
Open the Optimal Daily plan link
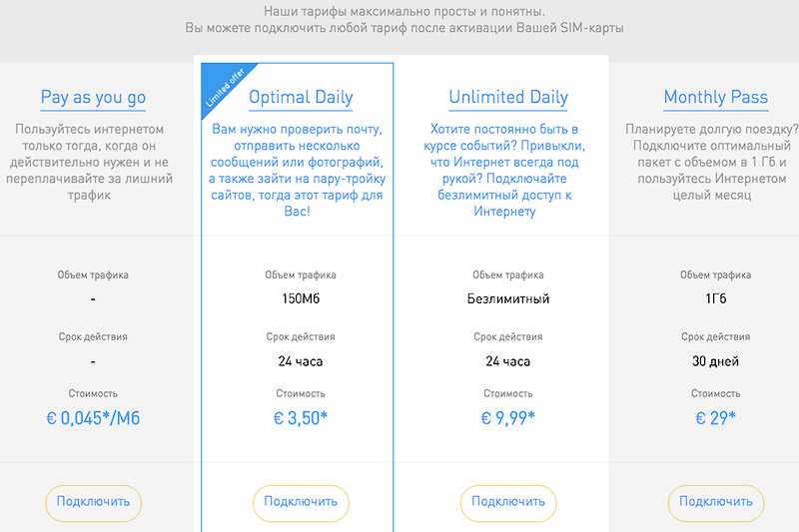301,97
